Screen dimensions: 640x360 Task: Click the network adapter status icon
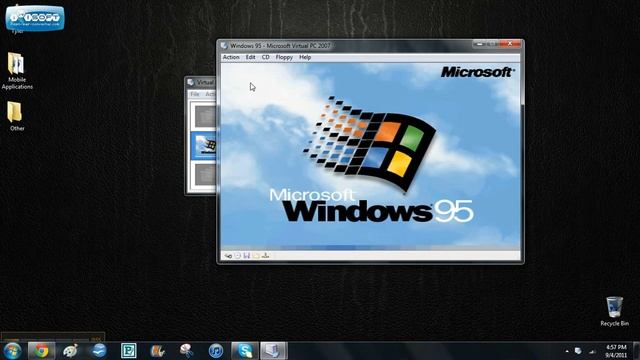click(265, 256)
